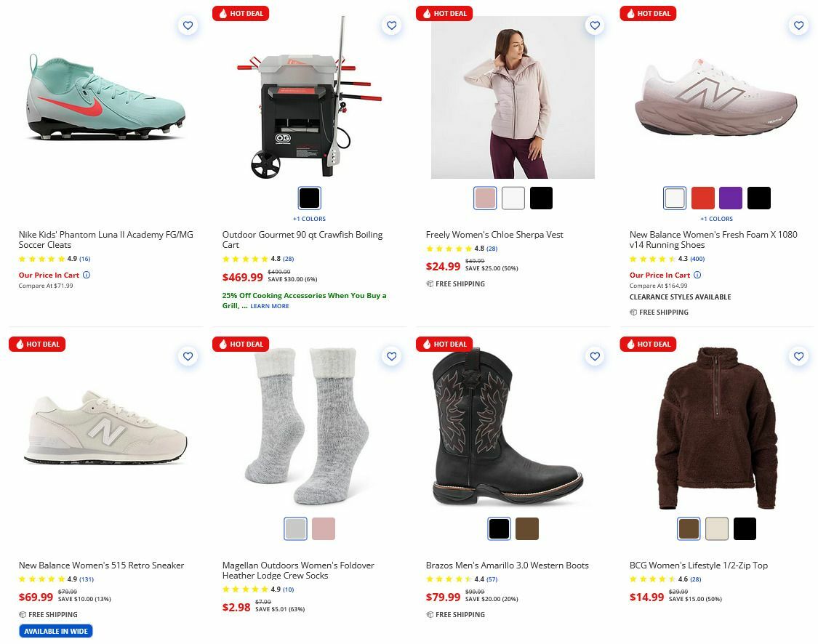Favorite the Outdoor Gourmet Crawfish Boiling Cart

[391, 25]
